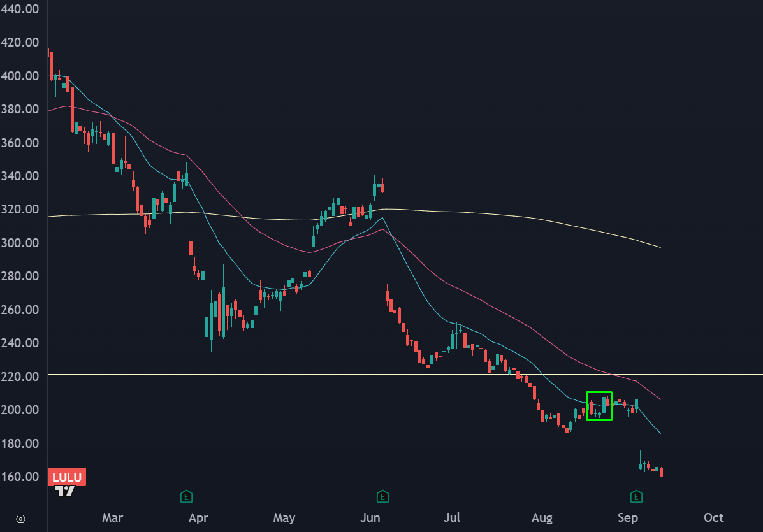
Task: Click the 160.00 price axis label
Action: pos(20,477)
